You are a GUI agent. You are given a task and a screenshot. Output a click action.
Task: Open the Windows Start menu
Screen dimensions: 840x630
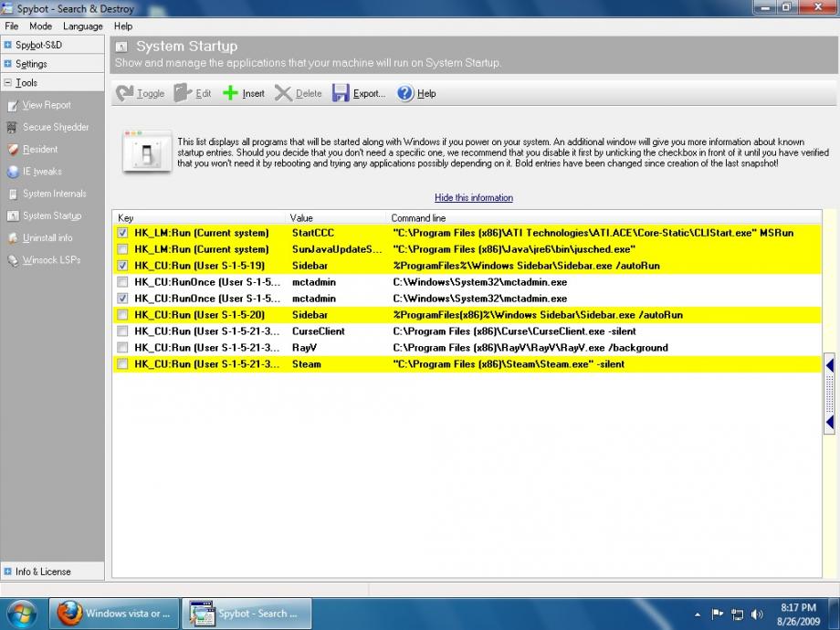tap(21, 614)
